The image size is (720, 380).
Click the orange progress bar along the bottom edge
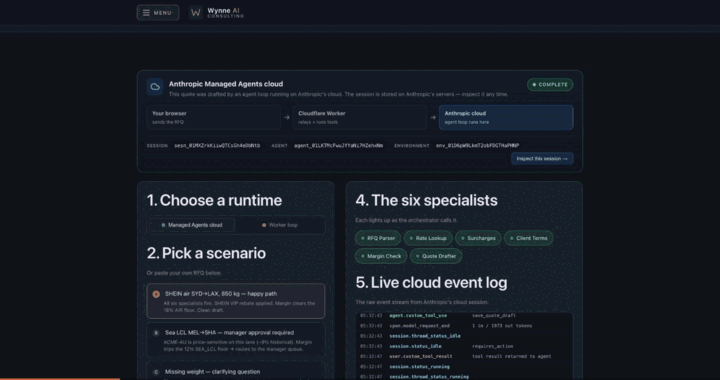[60, 379]
